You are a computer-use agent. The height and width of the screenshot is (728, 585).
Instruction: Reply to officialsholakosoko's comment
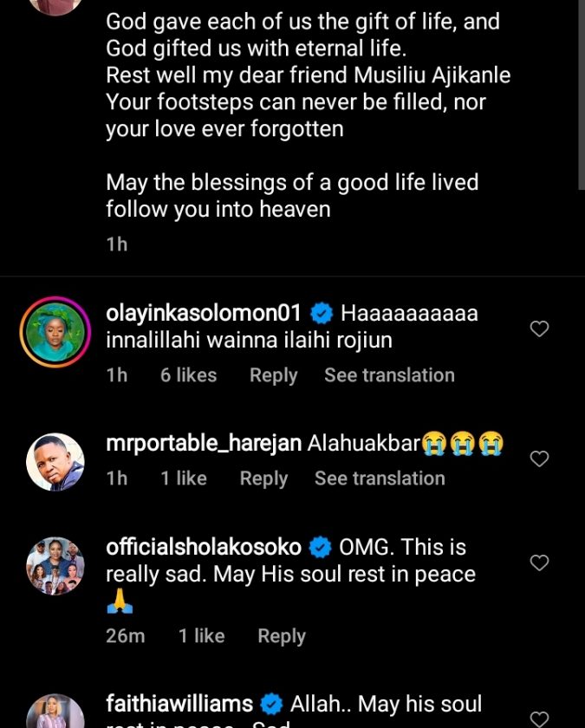(x=282, y=636)
